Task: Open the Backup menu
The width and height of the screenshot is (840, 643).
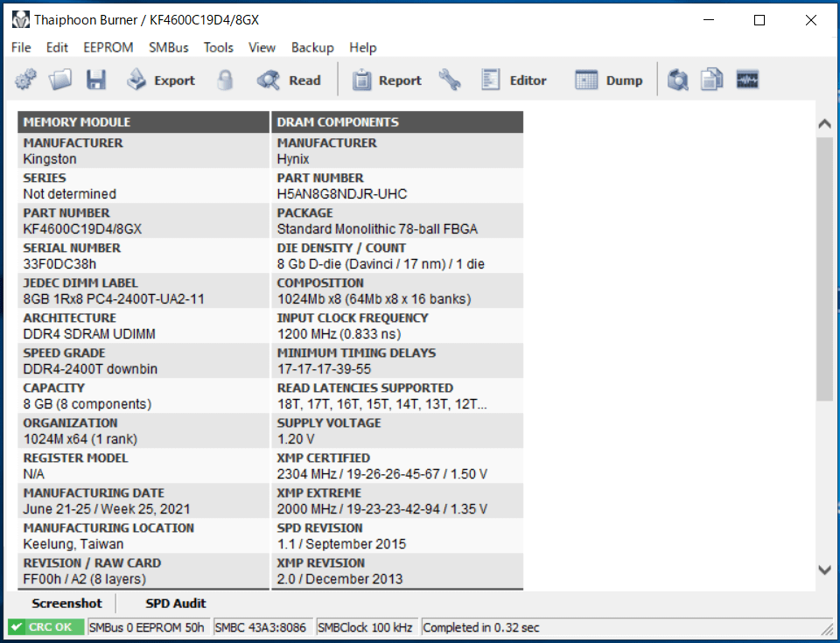Action: tap(312, 48)
